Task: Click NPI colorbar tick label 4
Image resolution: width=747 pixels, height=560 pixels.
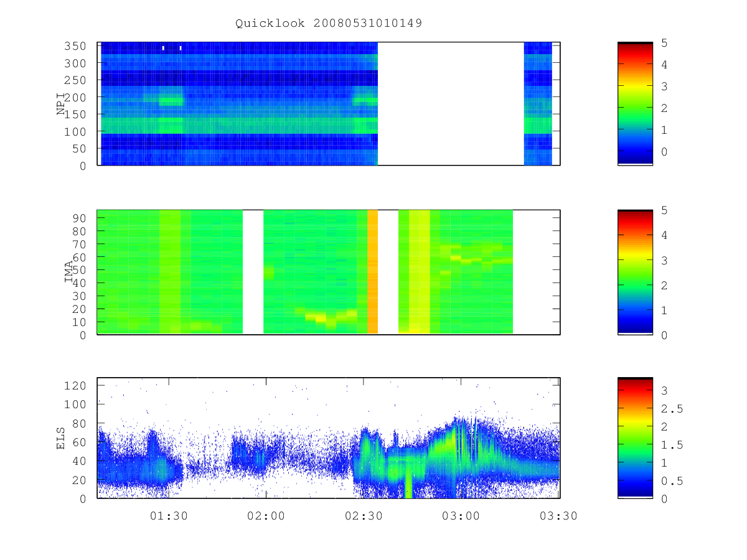Action: click(x=664, y=65)
